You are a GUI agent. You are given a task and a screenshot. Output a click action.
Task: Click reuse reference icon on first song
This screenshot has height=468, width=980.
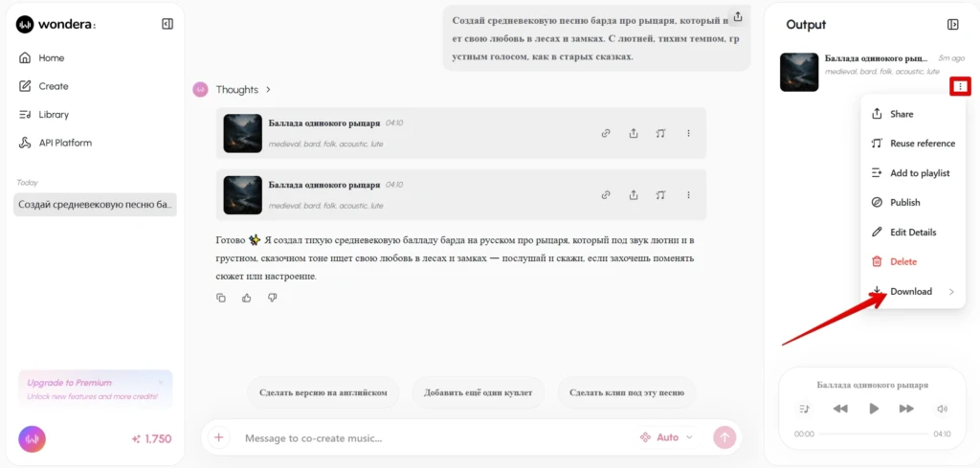[660, 133]
